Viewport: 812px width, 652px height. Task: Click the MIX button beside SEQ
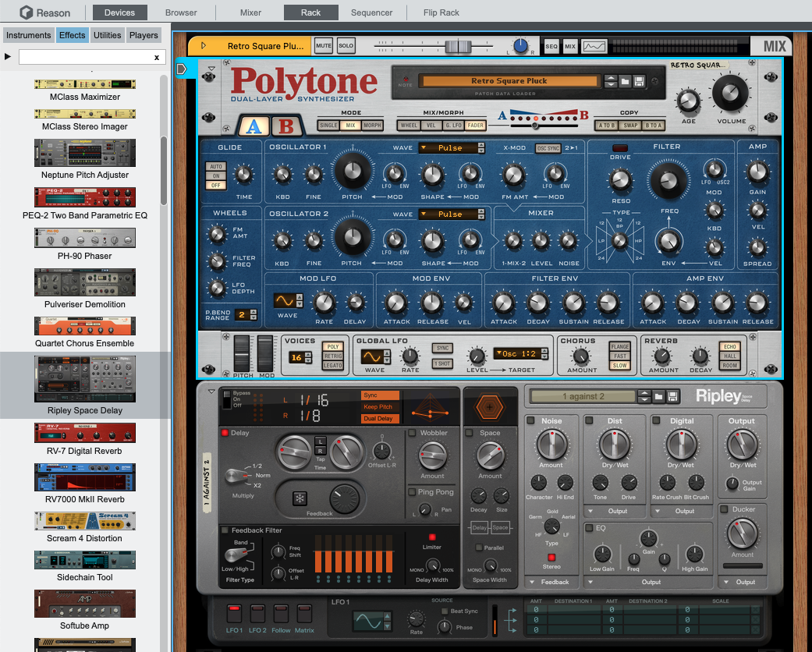point(570,46)
